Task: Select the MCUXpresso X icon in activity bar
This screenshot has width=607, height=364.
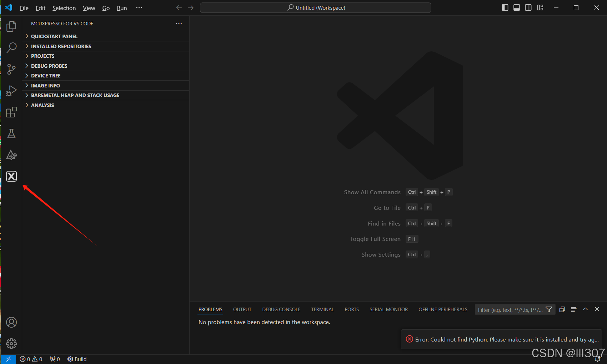Action: (11, 176)
